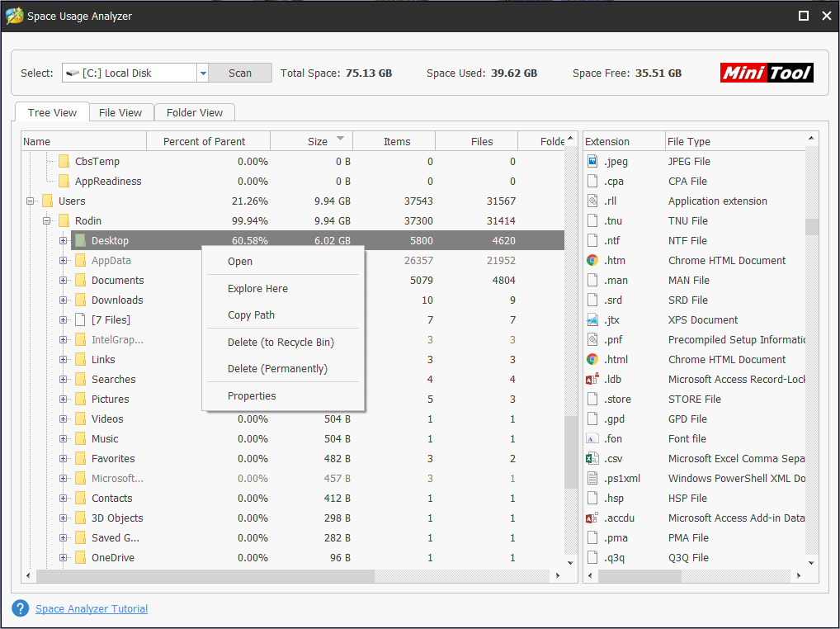Collapse the Users folder tree node
The image size is (840, 629).
click(31, 201)
